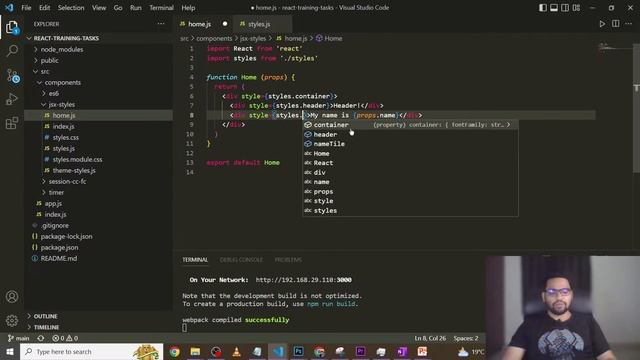Viewport: 640px width, 360px height.
Task: Choose the header autocomplete suggestion
Action: pos(410,134)
